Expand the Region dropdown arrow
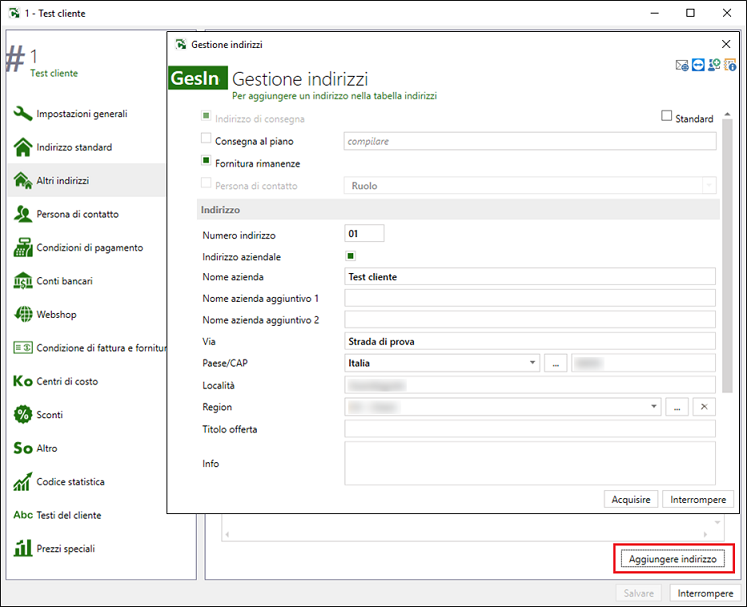 pos(654,406)
